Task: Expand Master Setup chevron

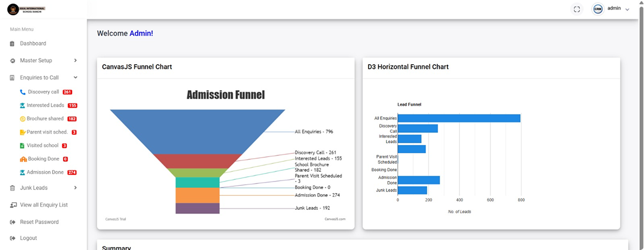Action: pyautogui.click(x=76, y=61)
